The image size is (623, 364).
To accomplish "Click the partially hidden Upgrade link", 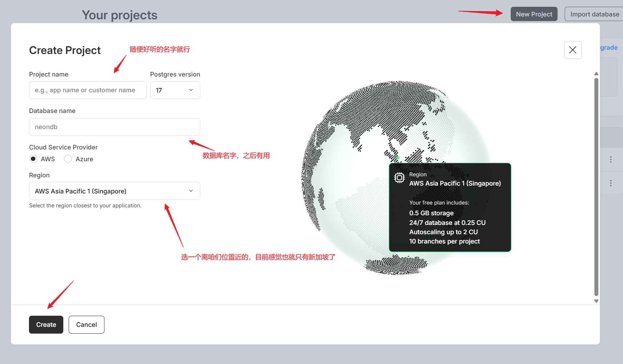I will tap(609, 48).
